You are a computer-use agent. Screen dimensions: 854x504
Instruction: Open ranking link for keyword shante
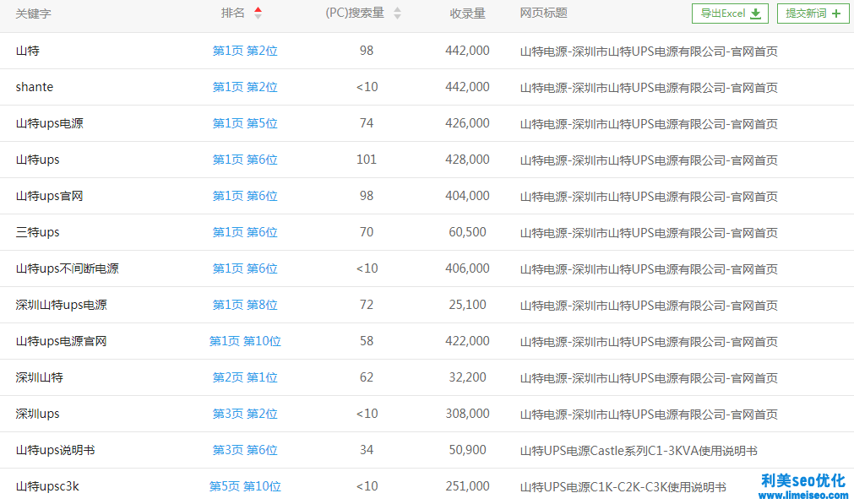click(245, 87)
